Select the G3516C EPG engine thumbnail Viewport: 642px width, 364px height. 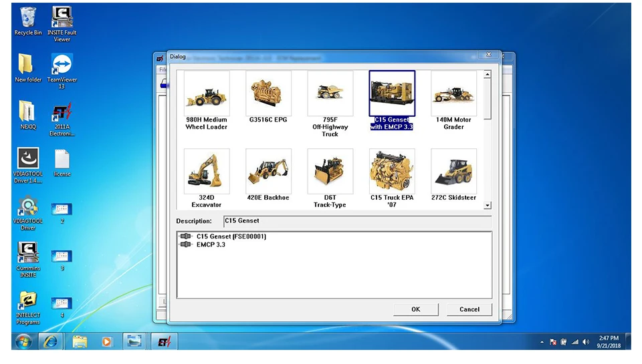point(269,94)
